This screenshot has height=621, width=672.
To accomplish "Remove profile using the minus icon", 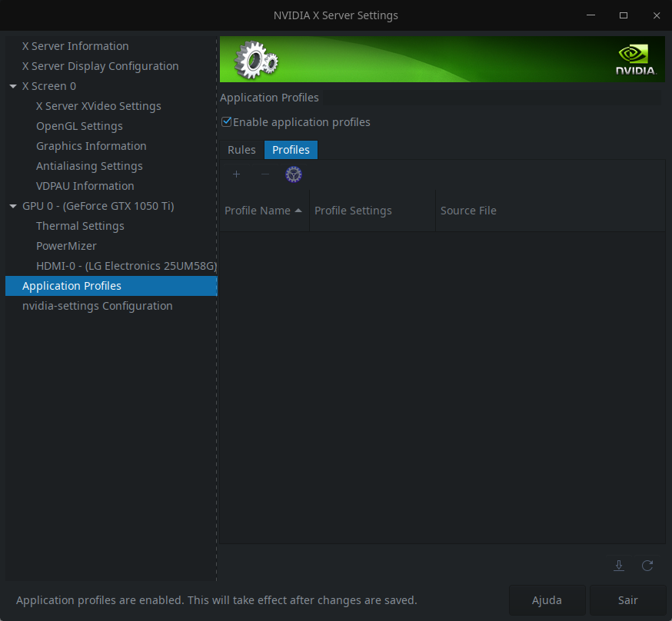I will (264, 174).
